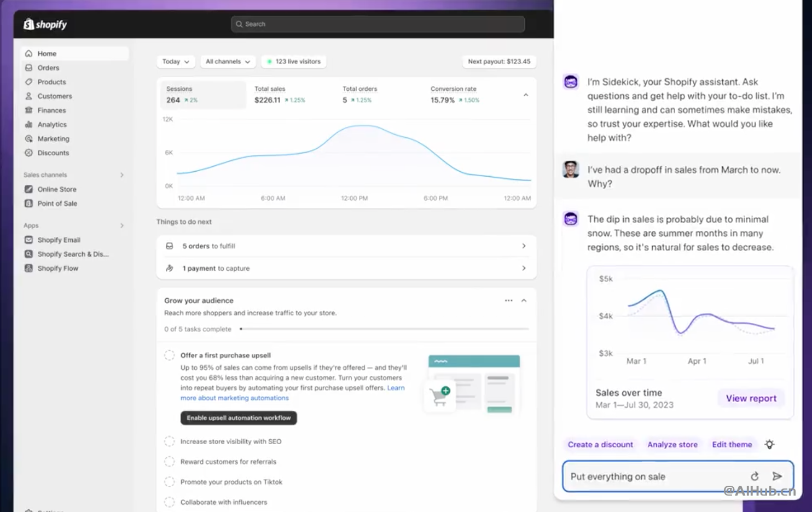Check Increase store visibility with SEO circle
This screenshot has height=512, width=812.
coord(170,441)
